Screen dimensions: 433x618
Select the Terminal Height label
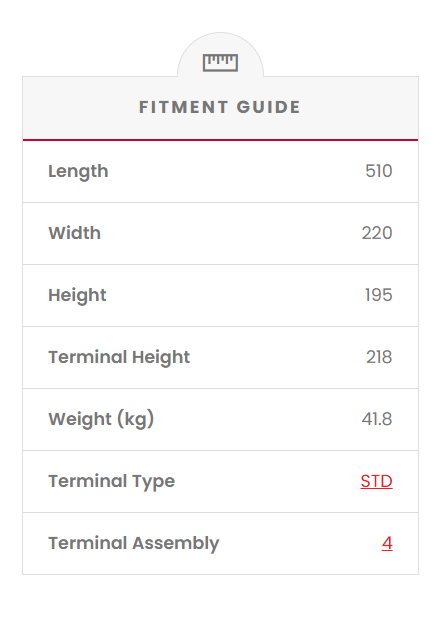pos(119,357)
